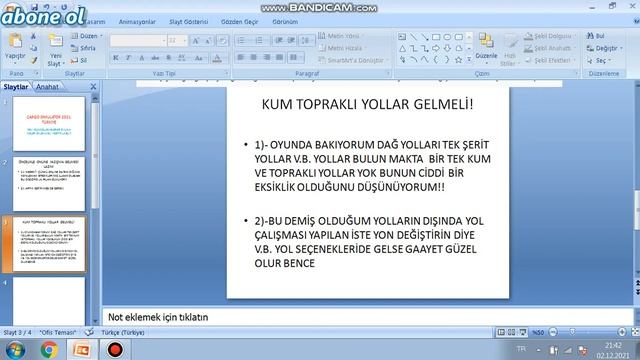This screenshot has width=640, height=360.
Task: Toggle Strikethrough (abc) formatting
Action: [x=155, y=58]
